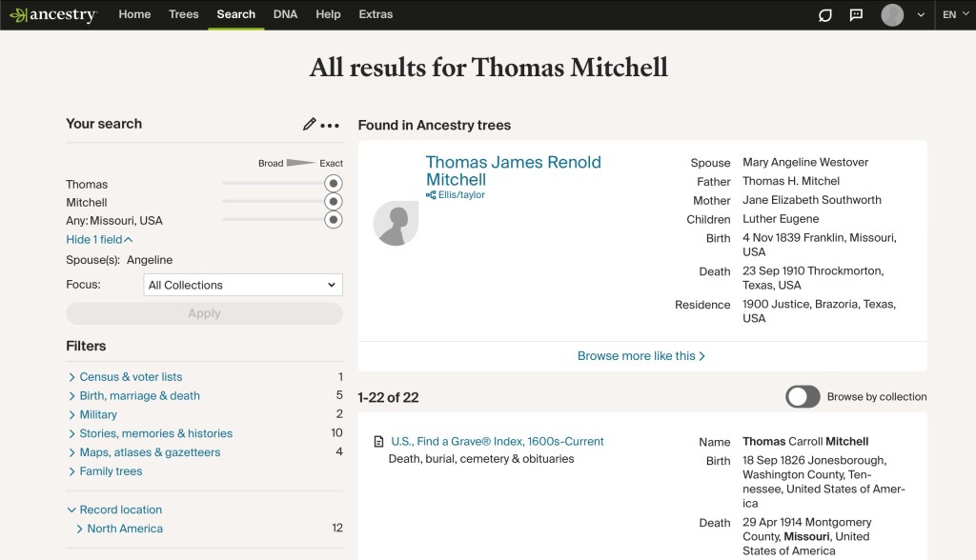The image size is (976, 560).
Task: Adjust the Missouri location exactness slider
Action: tap(333, 220)
